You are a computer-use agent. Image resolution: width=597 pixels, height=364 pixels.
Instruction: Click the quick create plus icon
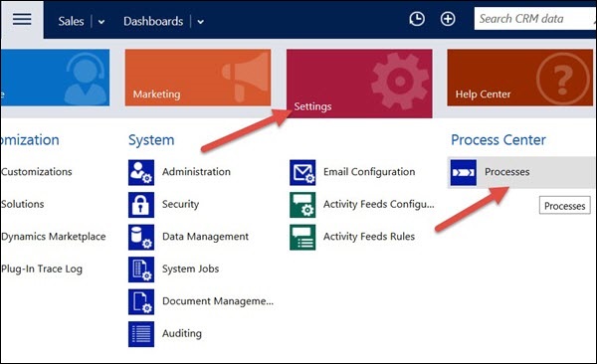coord(448,19)
